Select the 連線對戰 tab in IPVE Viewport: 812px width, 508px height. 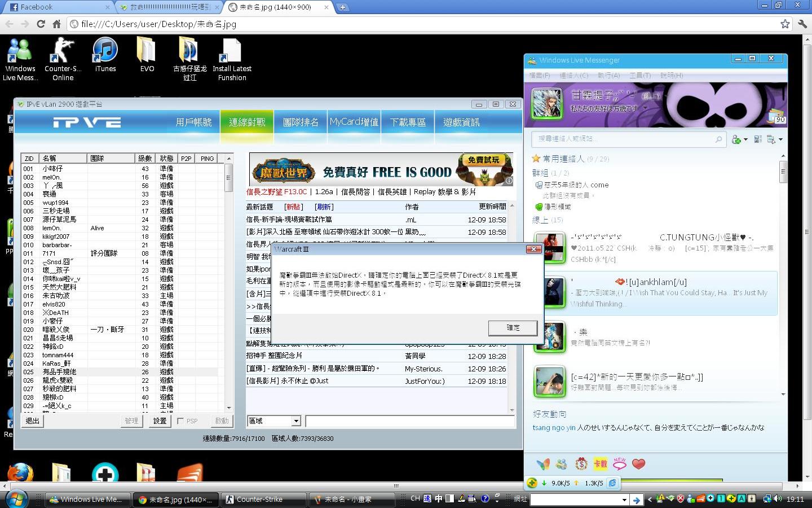(247, 122)
